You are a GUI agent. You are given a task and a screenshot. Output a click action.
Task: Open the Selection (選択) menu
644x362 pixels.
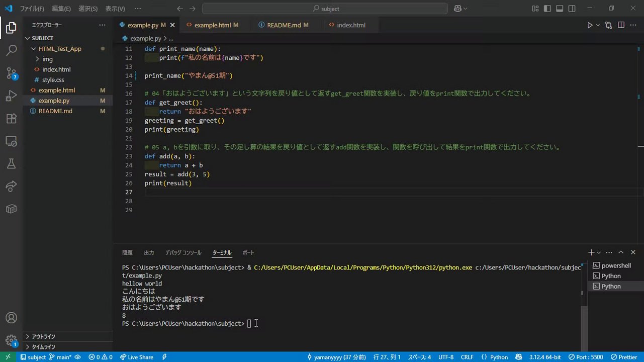click(88, 9)
